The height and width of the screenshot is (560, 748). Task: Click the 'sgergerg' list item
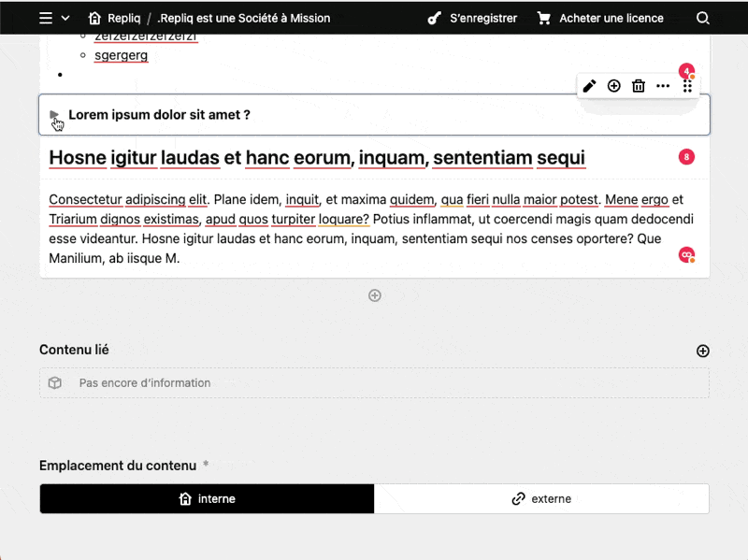click(122, 55)
